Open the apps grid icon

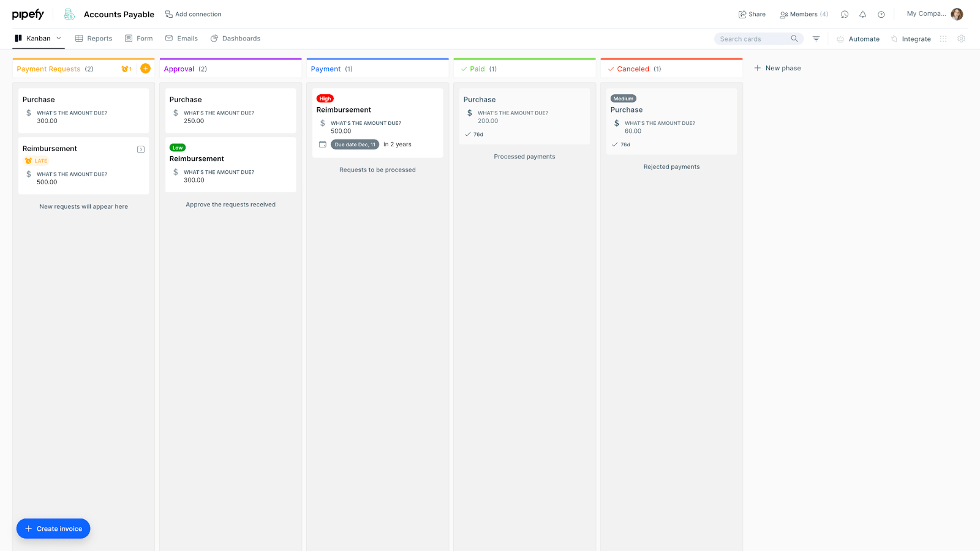coord(943,39)
